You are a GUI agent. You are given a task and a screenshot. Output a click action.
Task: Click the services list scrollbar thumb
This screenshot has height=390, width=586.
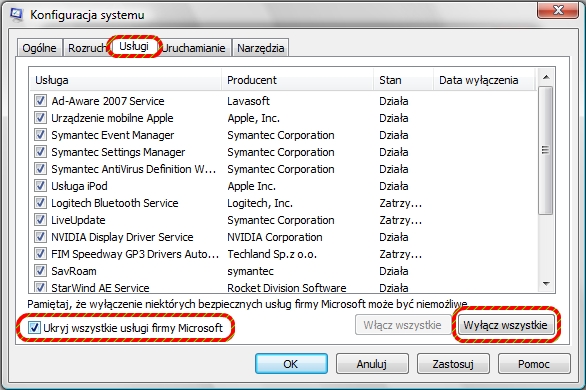[x=546, y=151]
